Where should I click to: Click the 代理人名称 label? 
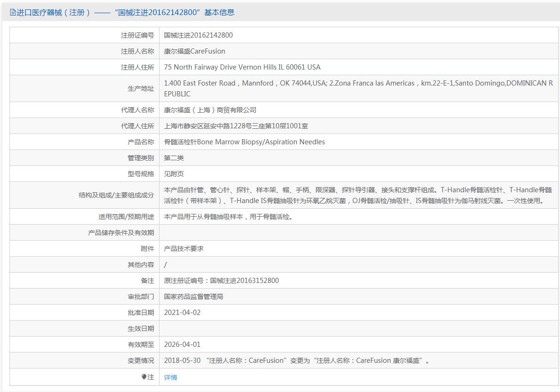137,110
